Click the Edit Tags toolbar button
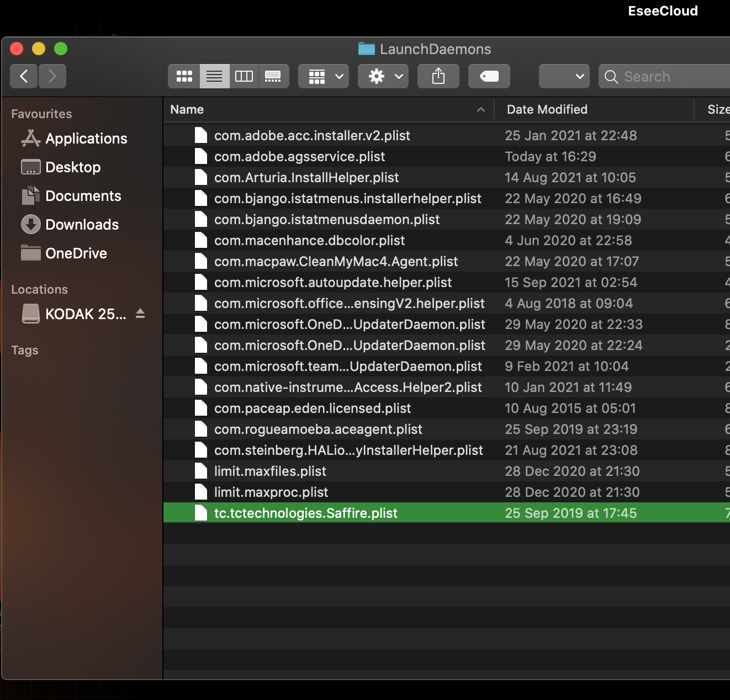 (489, 76)
